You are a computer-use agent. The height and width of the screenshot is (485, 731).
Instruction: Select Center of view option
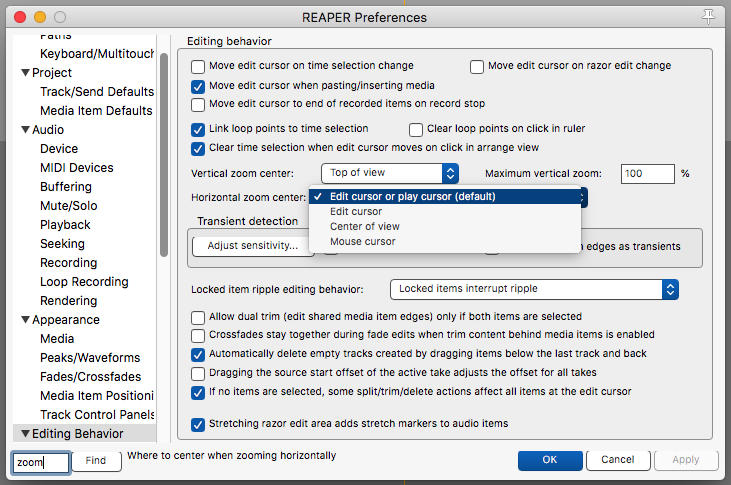365,226
